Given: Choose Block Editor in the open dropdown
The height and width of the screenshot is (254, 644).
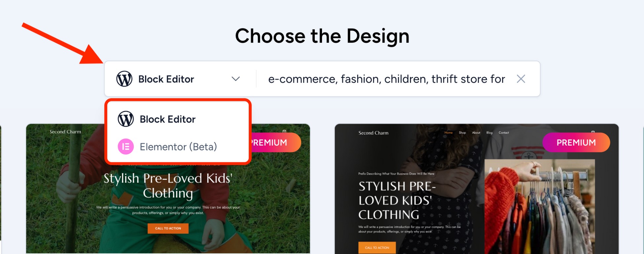Looking at the screenshot, I should 168,119.
